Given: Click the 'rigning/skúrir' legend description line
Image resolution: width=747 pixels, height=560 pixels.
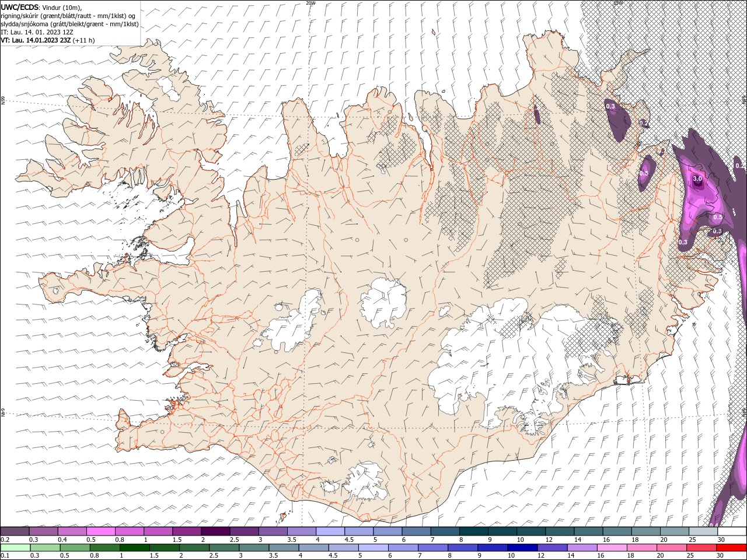Looking at the screenshot, I should (x=68, y=15).
